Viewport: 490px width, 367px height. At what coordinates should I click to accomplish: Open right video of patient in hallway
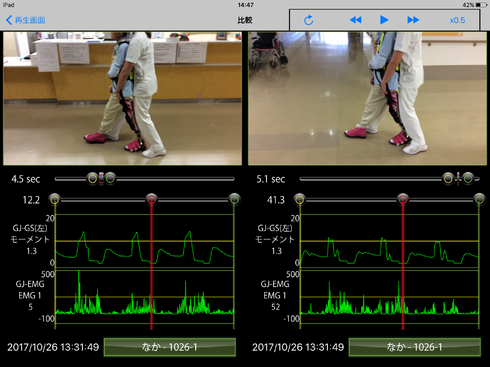click(x=367, y=98)
